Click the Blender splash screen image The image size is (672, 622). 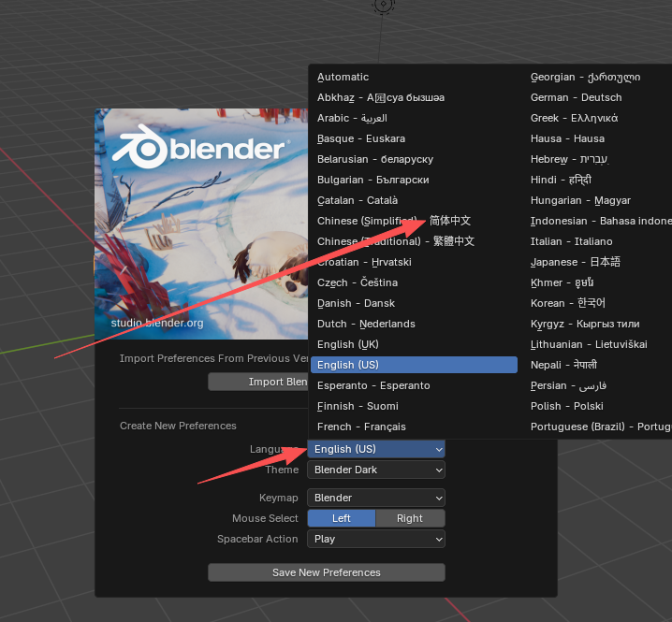tap(201, 224)
